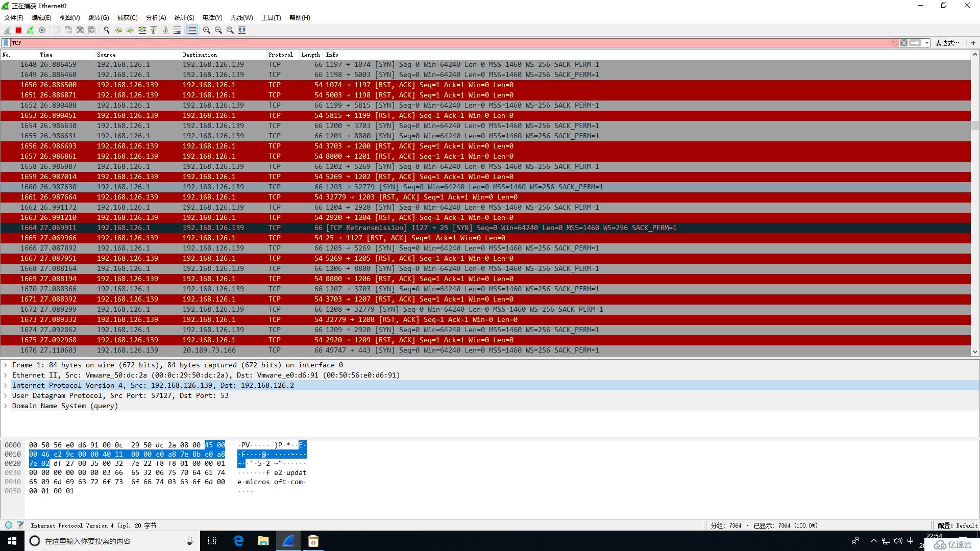
Task: Open capture options gear icon
Action: (42, 30)
